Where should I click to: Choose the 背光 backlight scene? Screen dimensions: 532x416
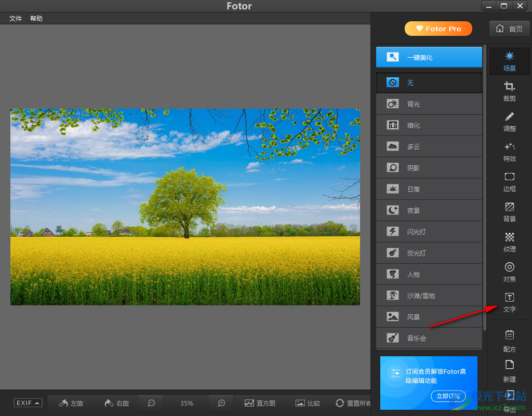(x=429, y=104)
